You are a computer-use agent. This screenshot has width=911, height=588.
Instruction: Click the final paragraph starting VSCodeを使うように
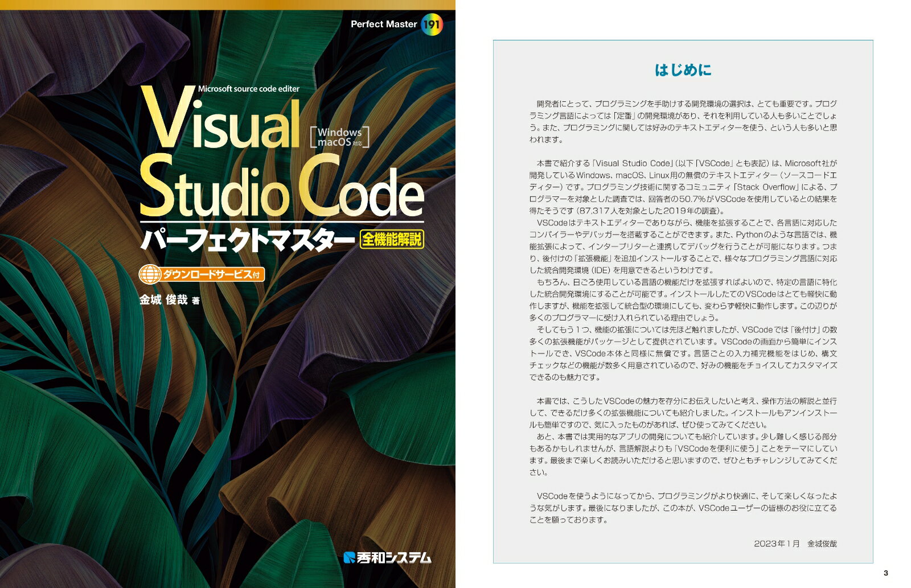pyautogui.click(x=683, y=508)
